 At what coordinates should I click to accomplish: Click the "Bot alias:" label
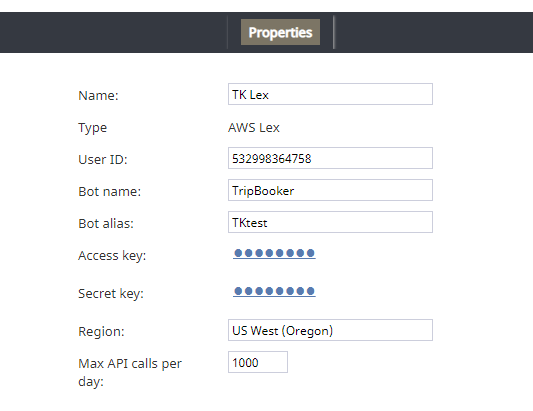[106, 223]
